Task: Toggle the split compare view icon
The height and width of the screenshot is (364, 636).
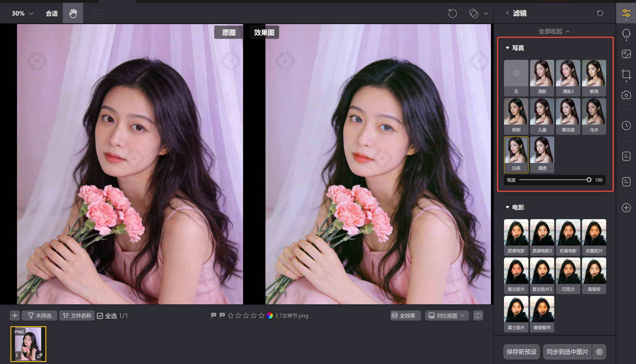Action: click(478, 315)
